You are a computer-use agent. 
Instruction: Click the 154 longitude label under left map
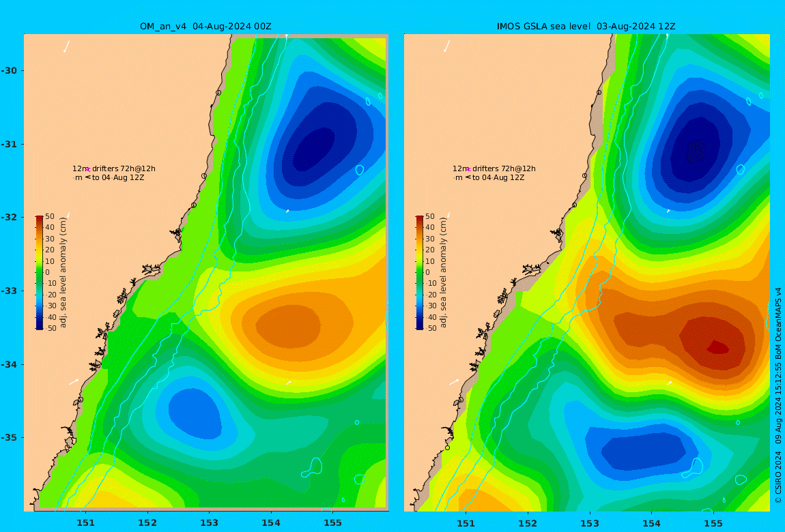[x=271, y=523]
